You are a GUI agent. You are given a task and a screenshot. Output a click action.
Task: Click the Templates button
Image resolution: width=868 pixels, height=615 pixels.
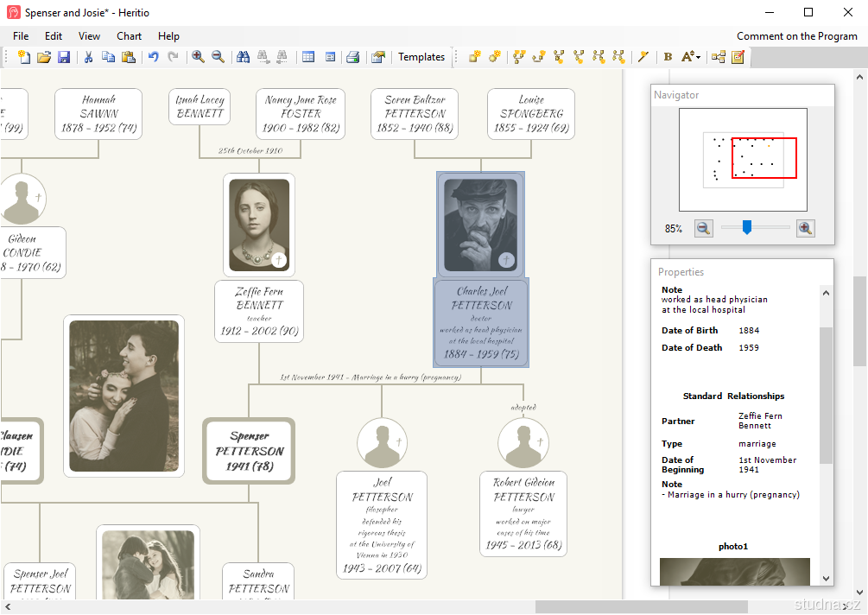click(421, 57)
